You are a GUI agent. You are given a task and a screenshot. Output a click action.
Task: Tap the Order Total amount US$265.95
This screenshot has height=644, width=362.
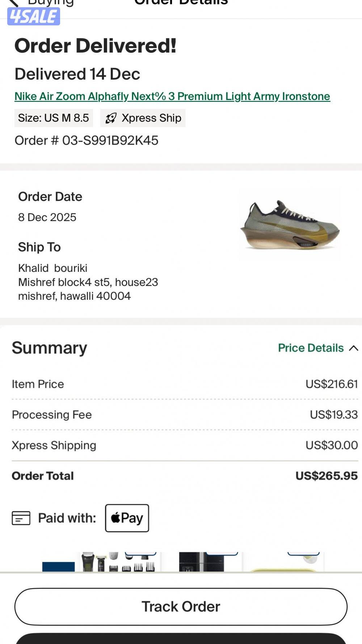pyautogui.click(x=327, y=476)
